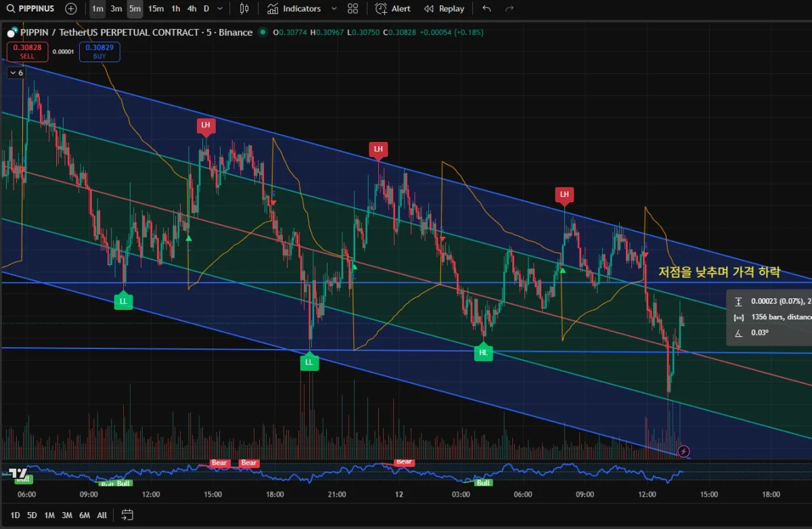Switch chart interval to 1m
812x529 pixels.
[x=97, y=9]
